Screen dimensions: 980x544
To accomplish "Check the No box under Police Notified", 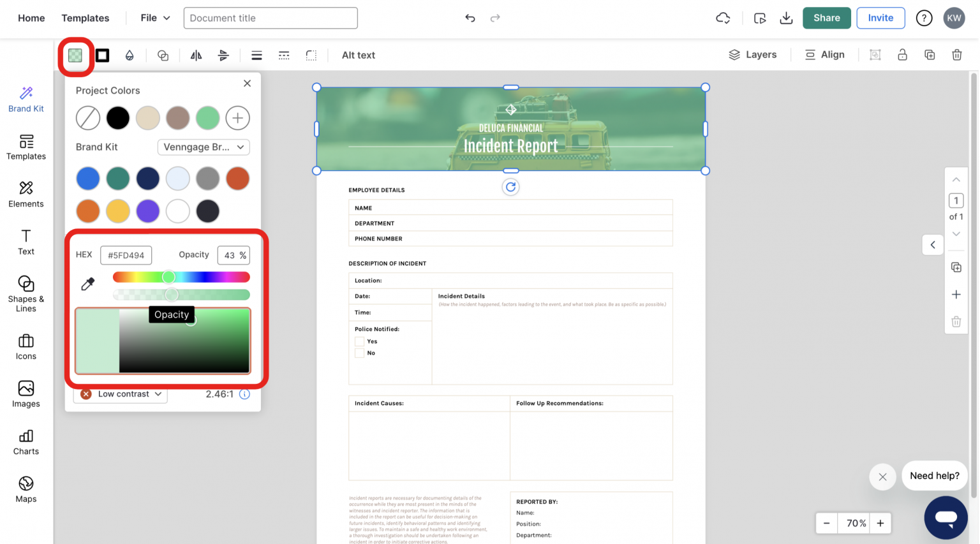I will [359, 353].
